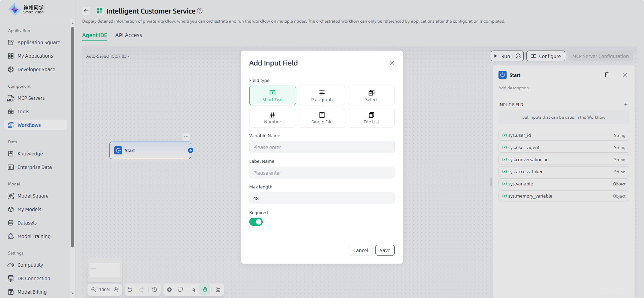Open run history beside Run button
The image size is (644, 298).
coord(518,56)
